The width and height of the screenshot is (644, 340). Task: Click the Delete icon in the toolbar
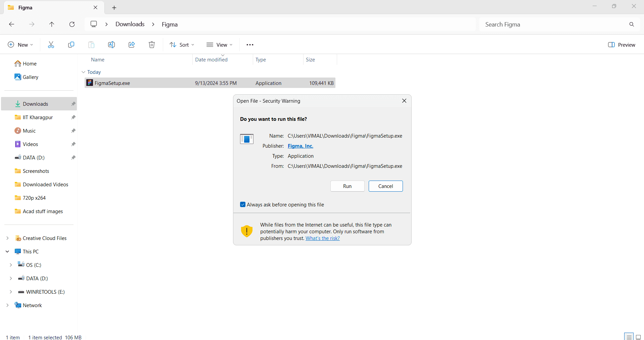tap(151, 44)
